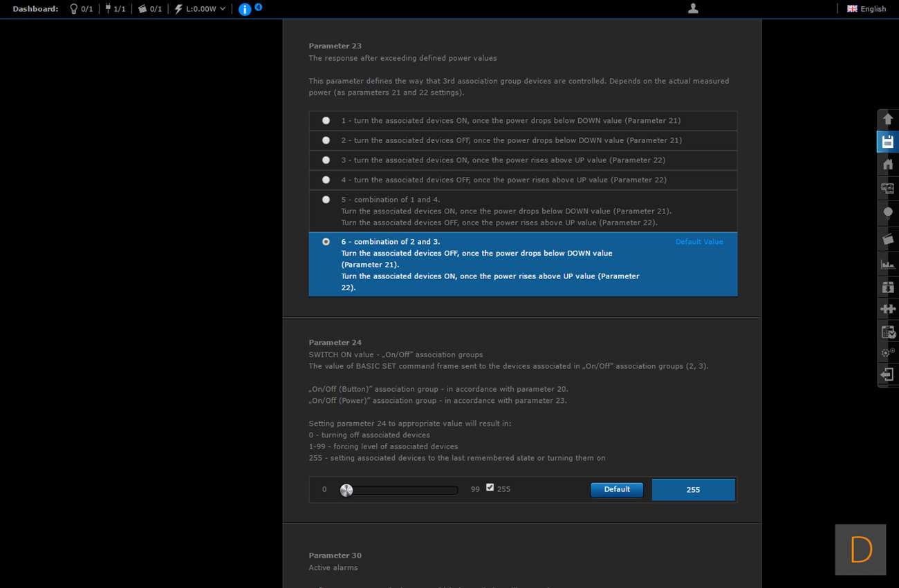
Task: Uncheck the 255 checkbox for Parameter 24
Action: pyautogui.click(x=490, y=488)
